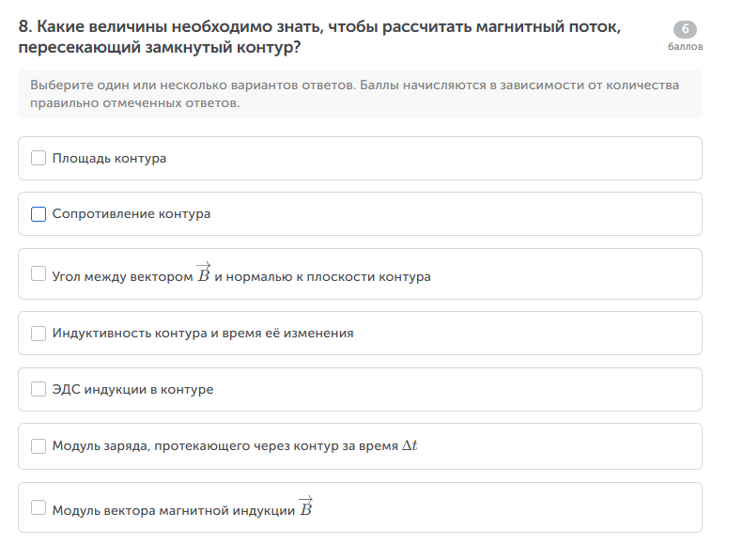The height and width of the screenshot is (560, 743).
Task: Click the gray '6' points badge
Action: 685,29
